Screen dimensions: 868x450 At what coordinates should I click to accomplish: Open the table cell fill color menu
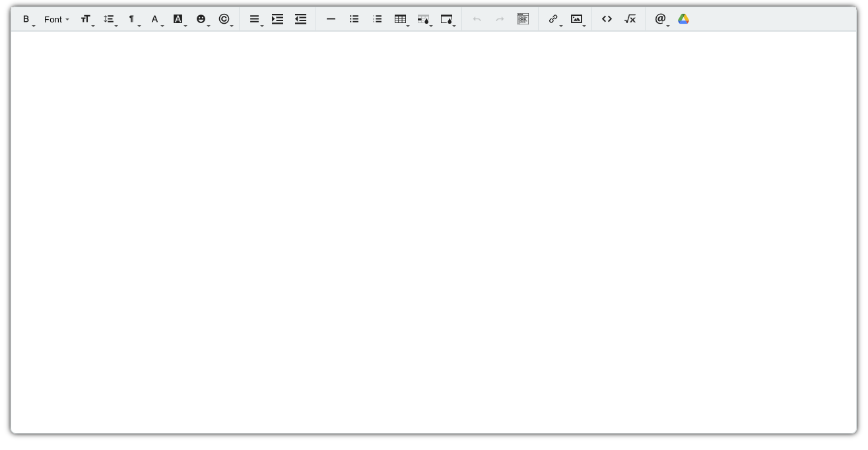coord(424,19)
